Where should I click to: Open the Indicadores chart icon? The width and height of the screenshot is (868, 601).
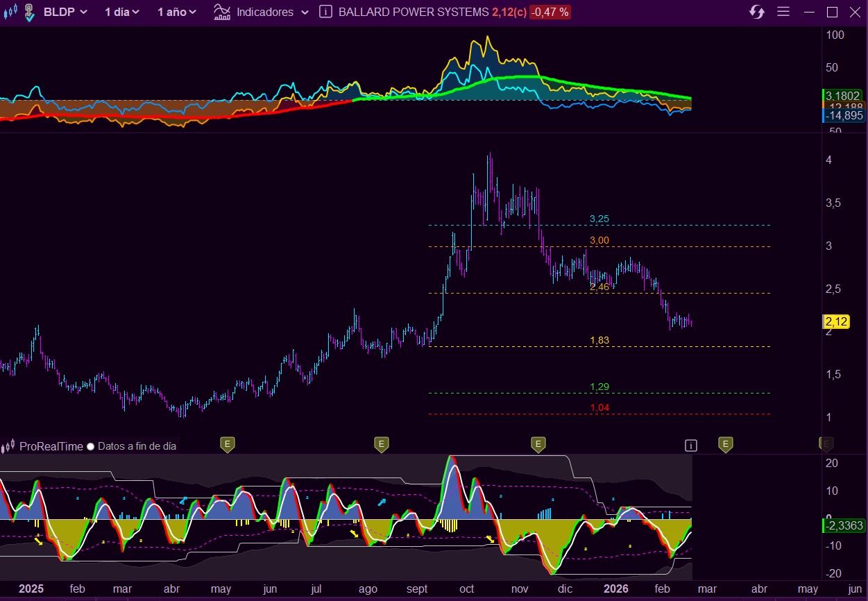(222, 12)
